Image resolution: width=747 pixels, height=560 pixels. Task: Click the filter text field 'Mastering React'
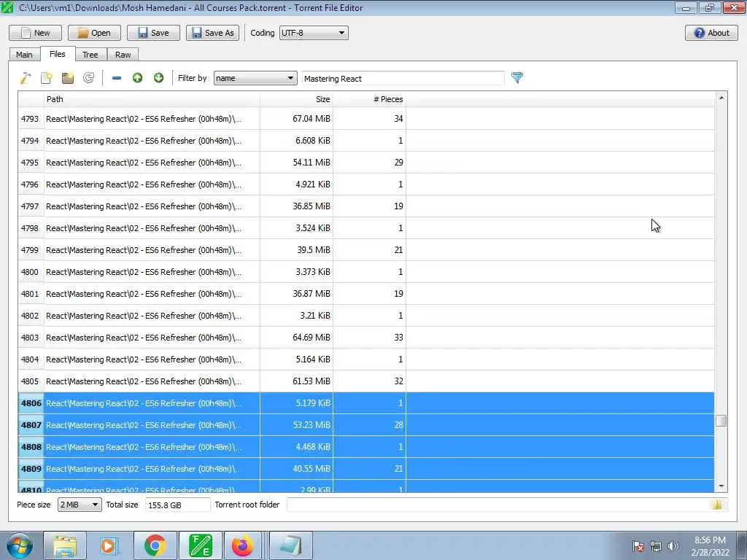tap(403, 79)
